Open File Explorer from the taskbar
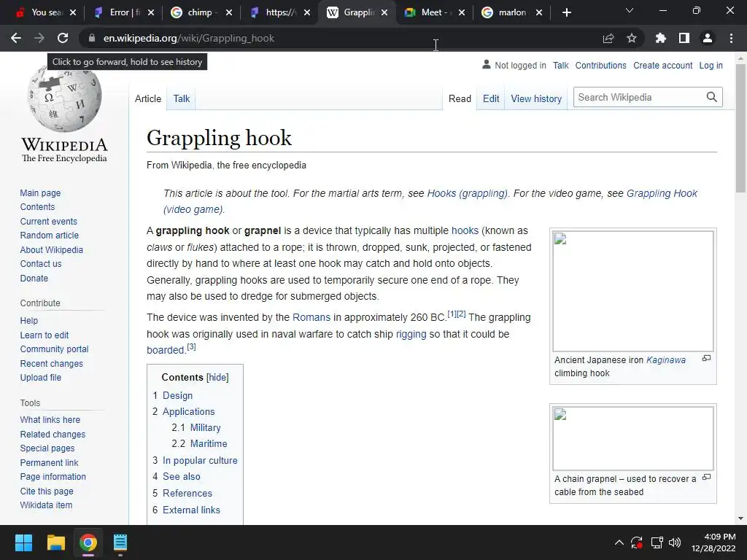The image size is (747, 560). coord(55,542)
